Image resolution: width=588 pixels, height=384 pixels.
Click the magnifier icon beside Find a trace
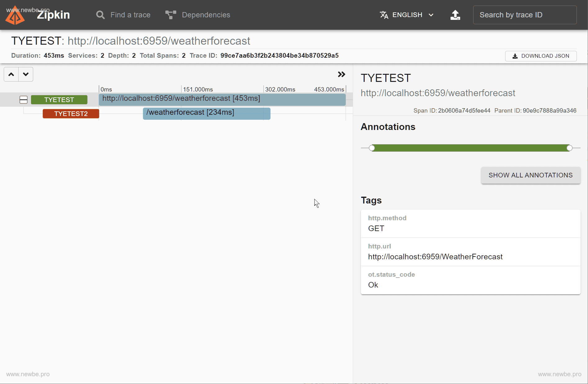[100, 15]
